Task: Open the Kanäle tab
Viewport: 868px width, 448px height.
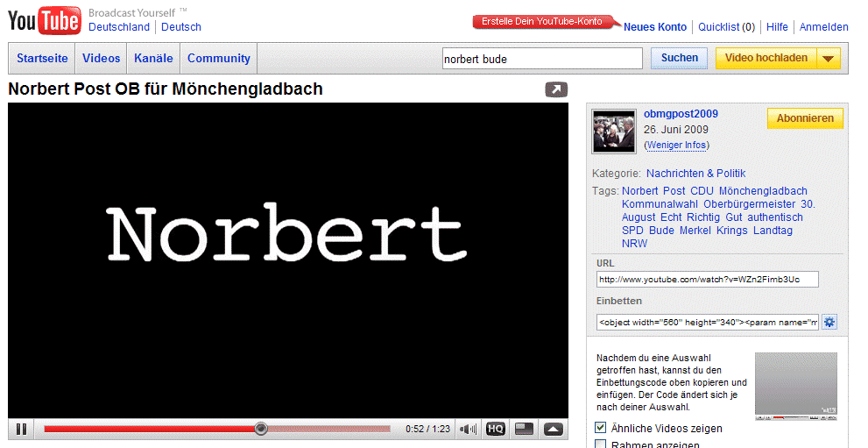Action: 153,58
